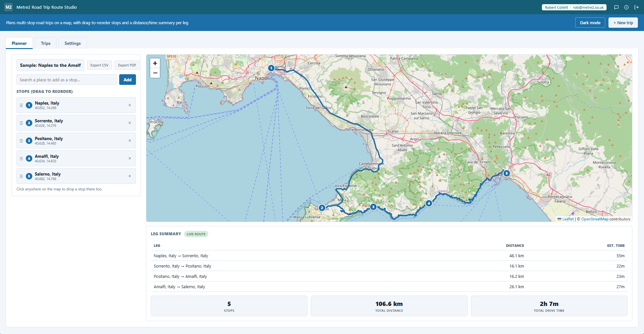
Task: Click the Est. Time column header
Action: [616, 246]
